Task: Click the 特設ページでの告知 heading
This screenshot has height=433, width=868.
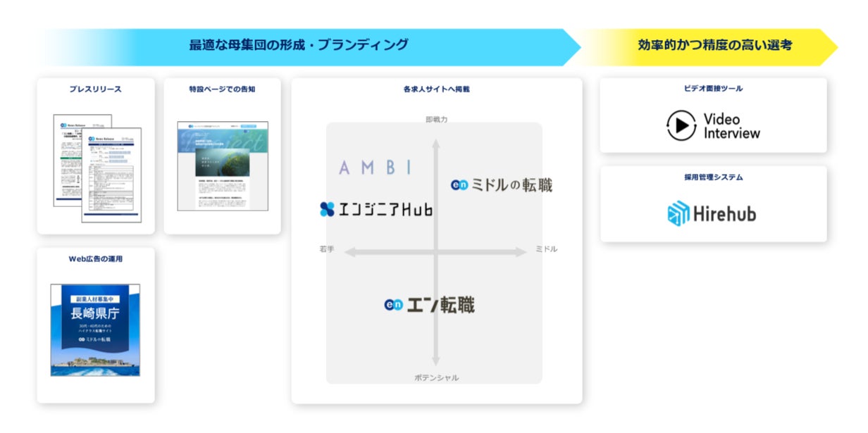Action: pos(222,89)
